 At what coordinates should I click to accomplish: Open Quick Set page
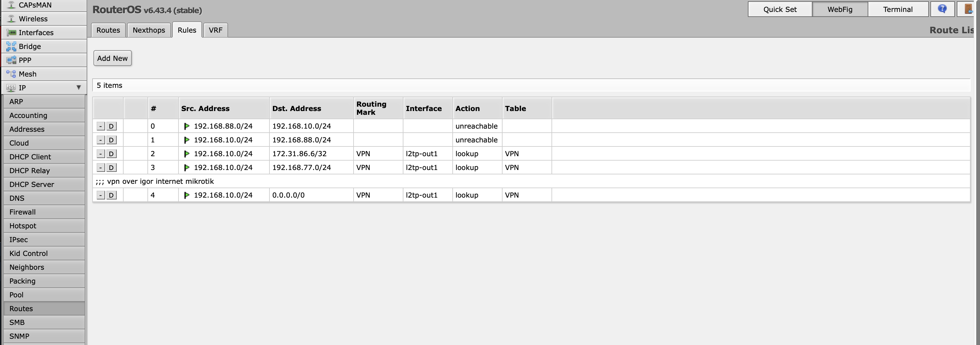pyautogui.click(x=780, y=9)
